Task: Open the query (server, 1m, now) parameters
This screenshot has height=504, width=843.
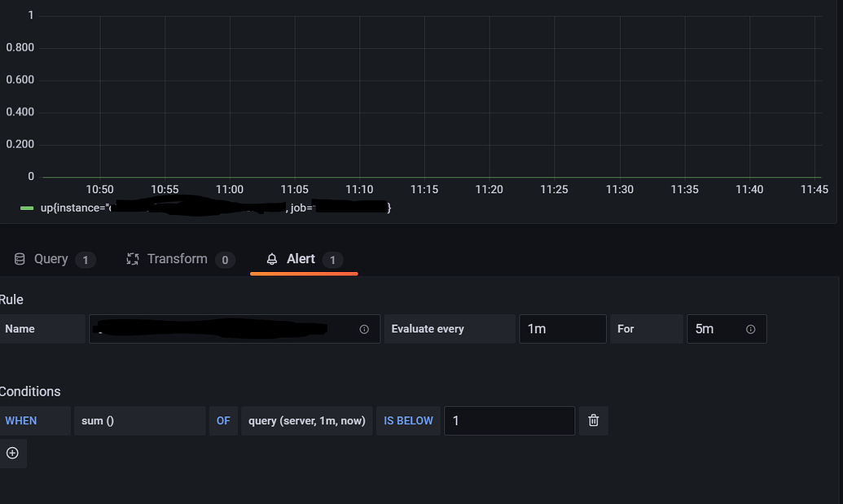Action: coord(306,420)
